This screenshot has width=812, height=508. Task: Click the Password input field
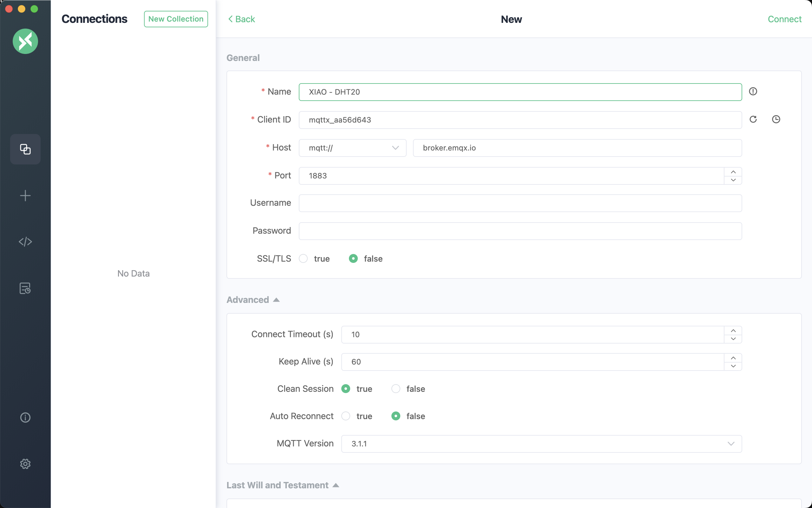(x=520, y=231)
